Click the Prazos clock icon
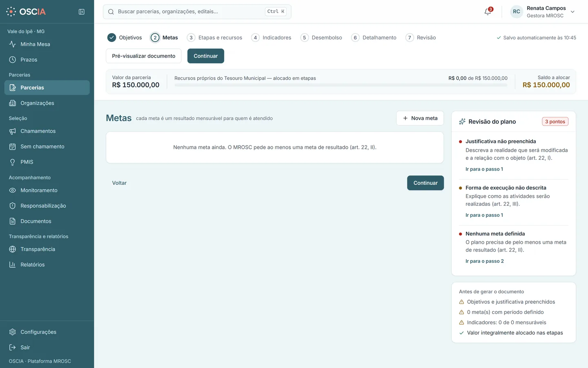The width and height of the screenshot is (588, 368). click(x=13, y=60)
